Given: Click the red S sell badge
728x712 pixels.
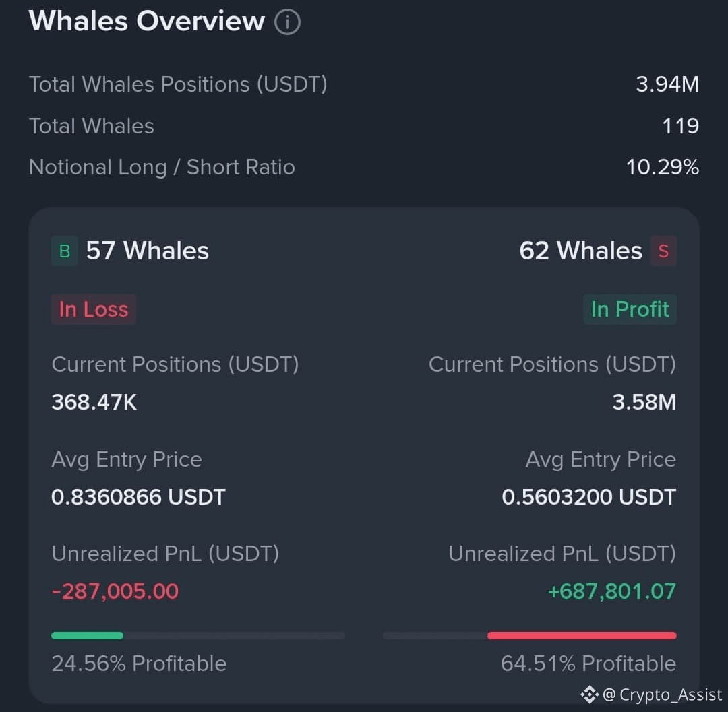Looking at the screenshot, I should (663, 251).
